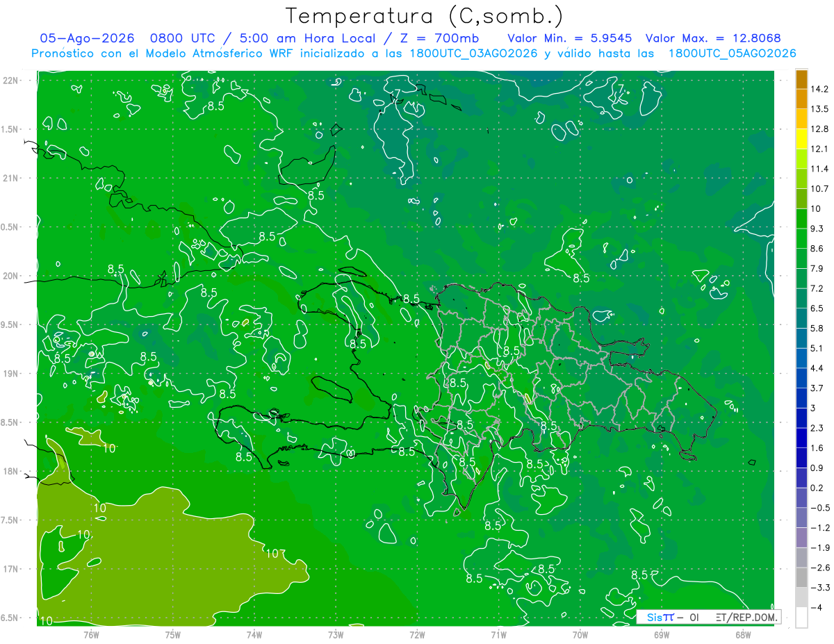Viewport: 834px width, 644px height.
Task: Click the '18N' latitude axis label
Action: [11, 472]
